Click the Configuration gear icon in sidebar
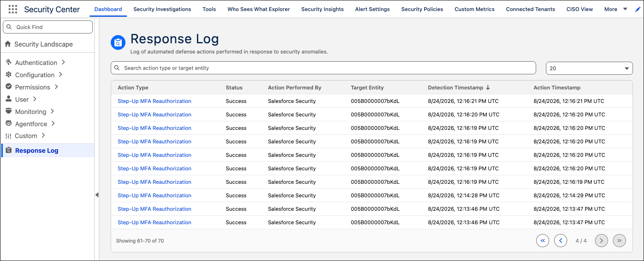This screenshot has height=261, width=644. point(9,74)
